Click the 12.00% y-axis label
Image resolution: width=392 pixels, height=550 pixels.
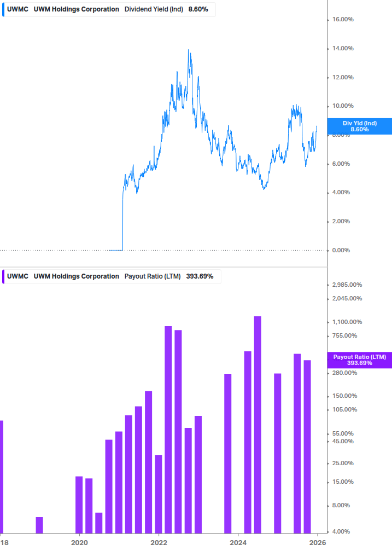(343, 78)
